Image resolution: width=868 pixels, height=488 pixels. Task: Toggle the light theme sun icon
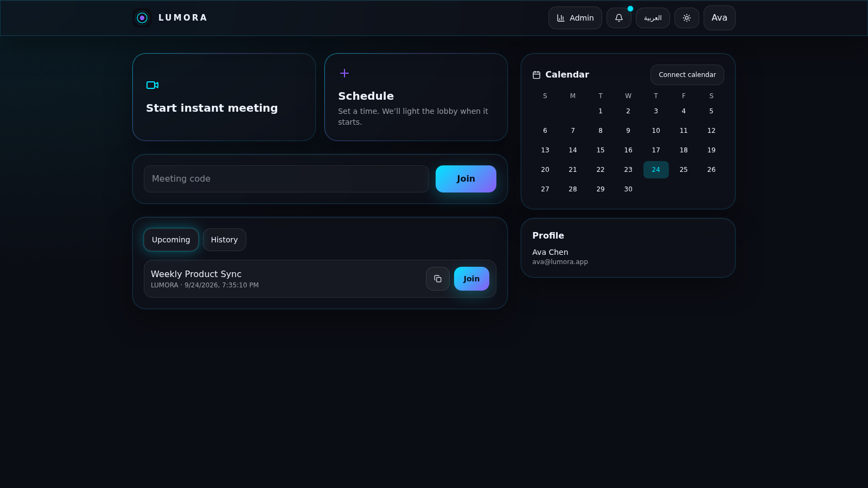click(687, 18)
